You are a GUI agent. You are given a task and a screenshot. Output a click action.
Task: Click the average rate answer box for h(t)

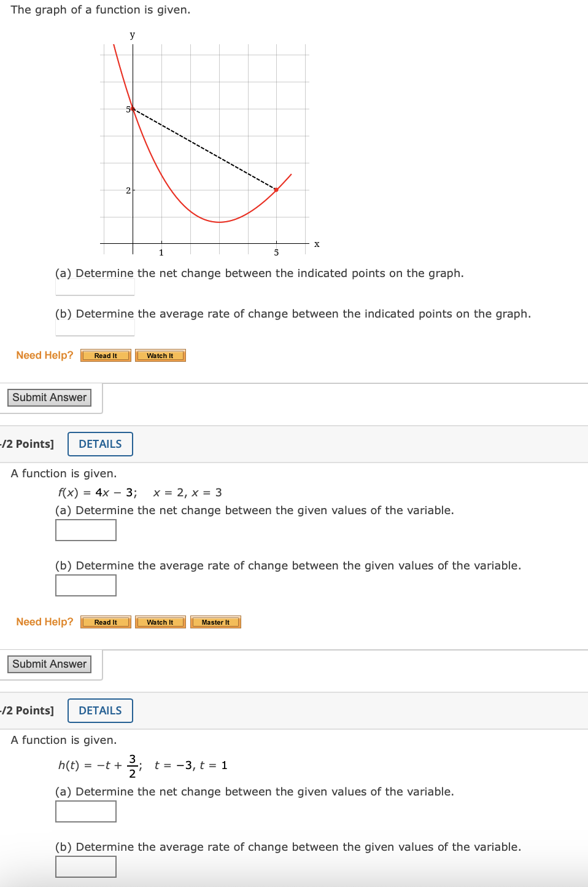[85, 866]
